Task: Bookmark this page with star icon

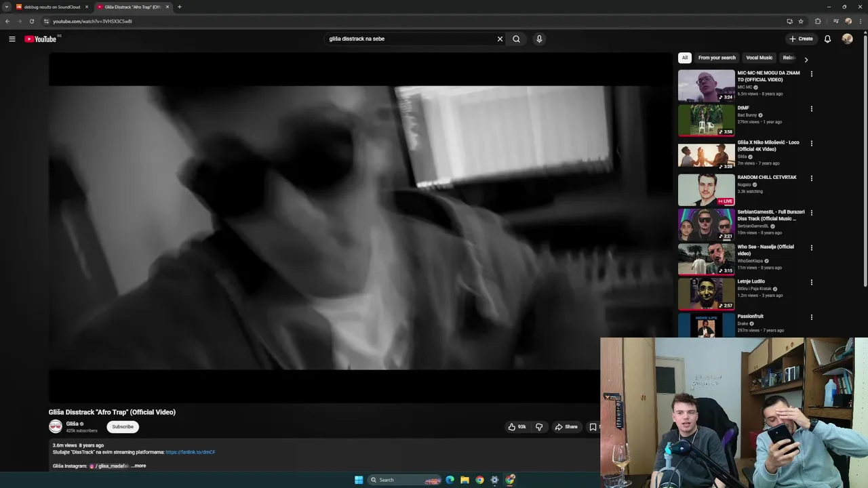Action: (801, 21)
